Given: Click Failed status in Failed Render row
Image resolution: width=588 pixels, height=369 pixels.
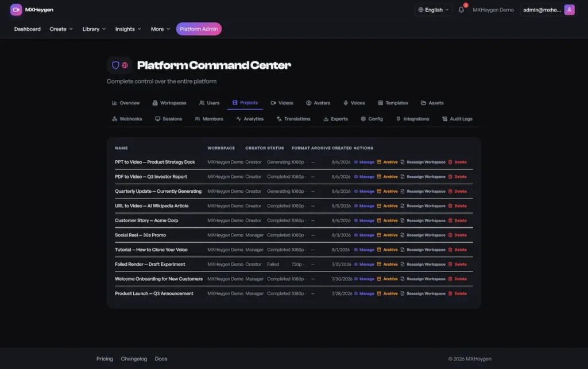Looking at the screenshot, I should tap(273, 265).
